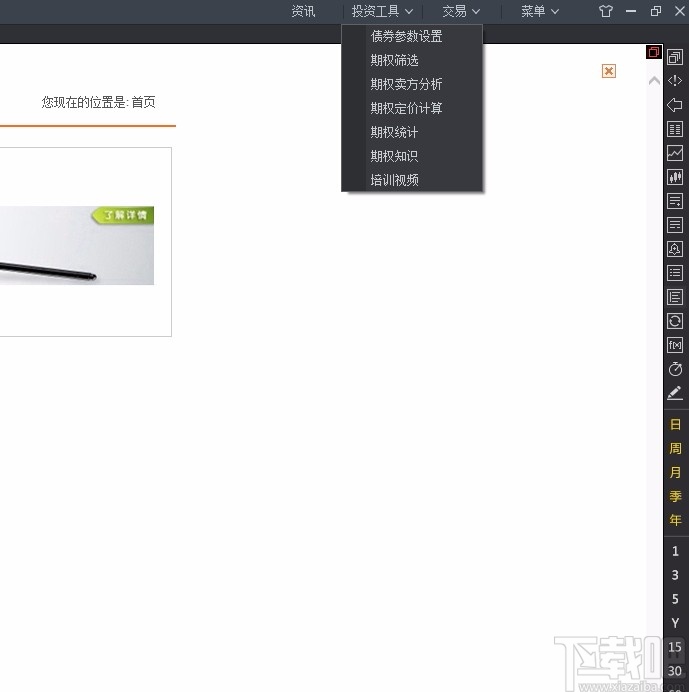Open the candlestick K-line chart icon
The image size is (689, 692).
(x=675, y=177)
